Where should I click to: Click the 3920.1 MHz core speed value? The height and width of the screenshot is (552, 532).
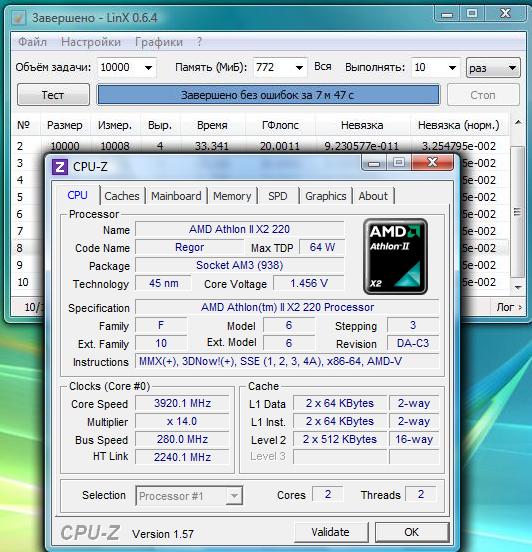coord(182,403)
